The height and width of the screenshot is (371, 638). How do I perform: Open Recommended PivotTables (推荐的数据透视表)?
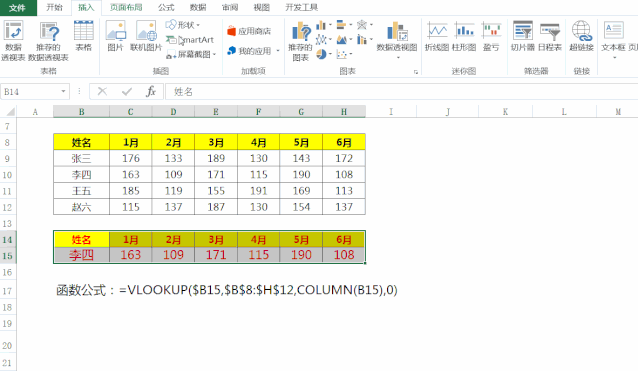point(48,41)
